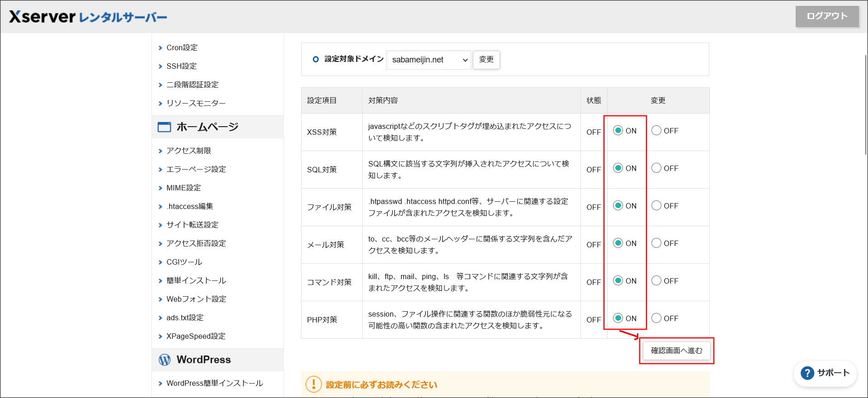Open WordPress簡単インストール in the sidebar
Screen dimensions: 868x398
point(214,383)
